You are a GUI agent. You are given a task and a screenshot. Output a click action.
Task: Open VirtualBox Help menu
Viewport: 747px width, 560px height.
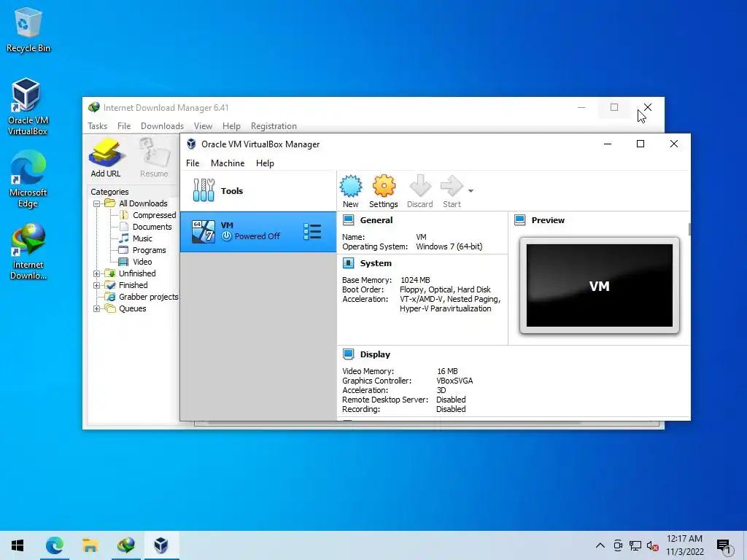[x=265, y=163]
